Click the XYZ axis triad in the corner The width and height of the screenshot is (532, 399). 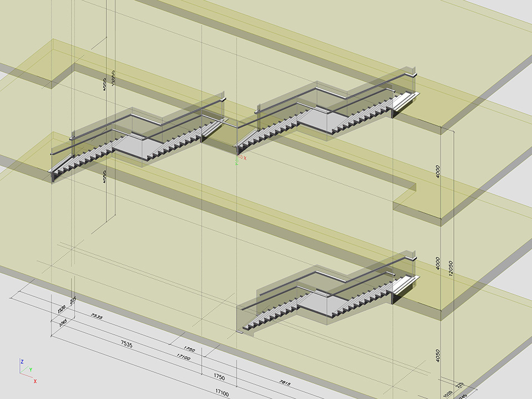pyautogui.click(x=26, y=371)
